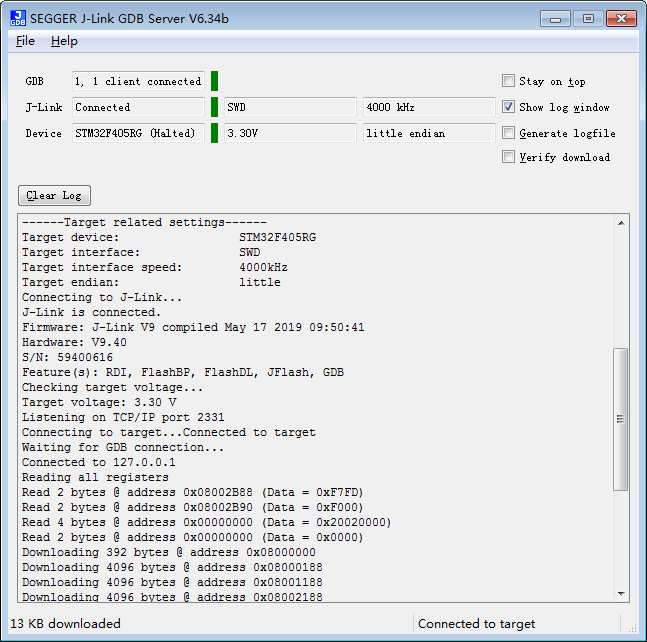Image resolution: width=647 pixels, height=642 pixels.
Task: Click log line 'Reading all registers'
Action: [x=95, y=477]
